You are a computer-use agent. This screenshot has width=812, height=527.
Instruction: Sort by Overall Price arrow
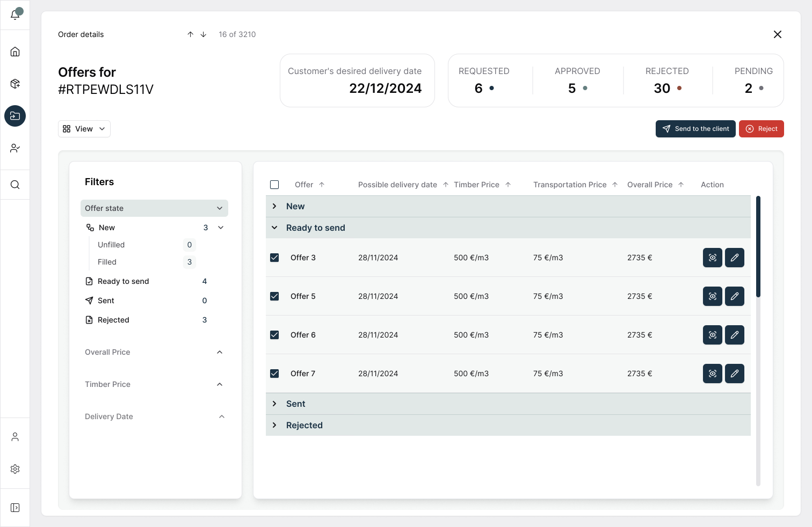681,185
